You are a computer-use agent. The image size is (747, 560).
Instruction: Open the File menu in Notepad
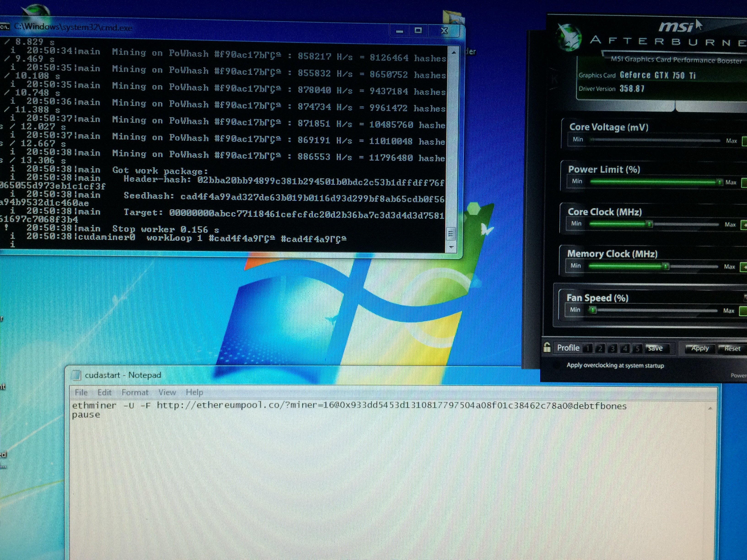coord(81,392)
